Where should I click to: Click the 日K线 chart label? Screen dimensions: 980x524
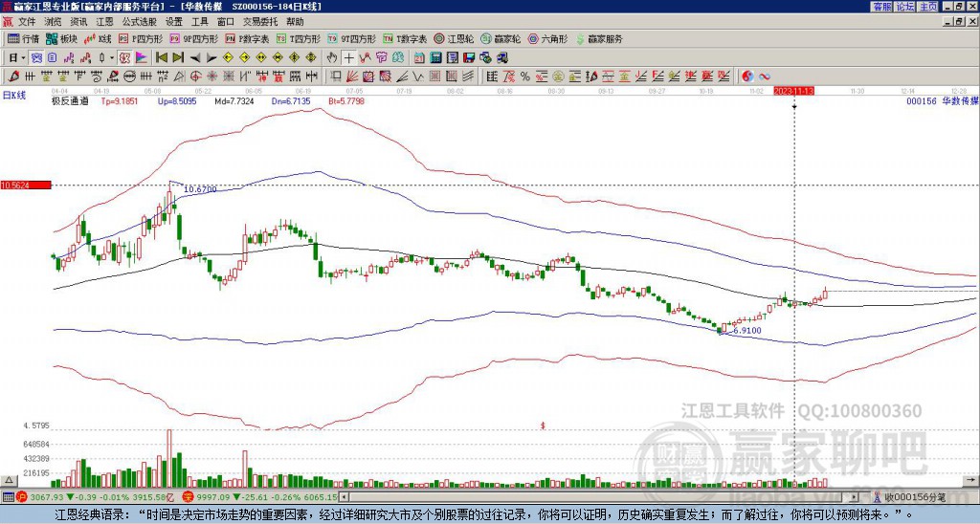coord(13,95)
